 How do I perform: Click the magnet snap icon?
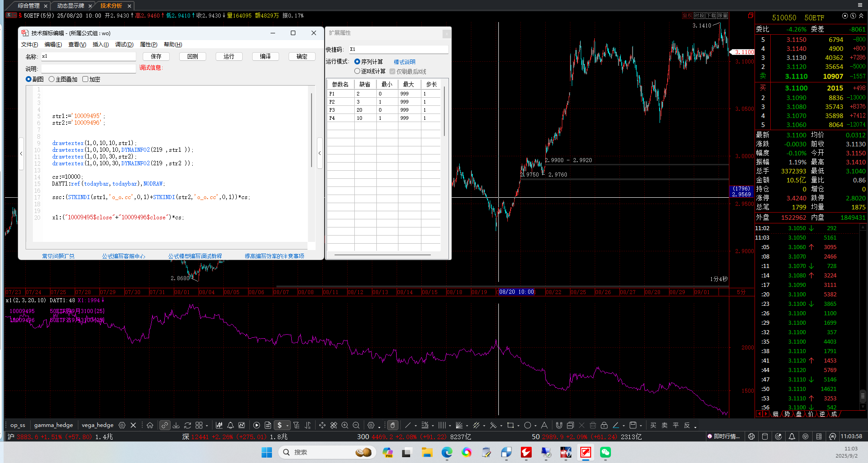point(559,425)
